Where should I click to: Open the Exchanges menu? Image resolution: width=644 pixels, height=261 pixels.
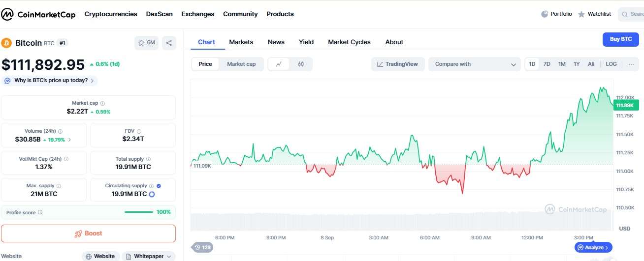pyautogui.click(x=198, y=14)
